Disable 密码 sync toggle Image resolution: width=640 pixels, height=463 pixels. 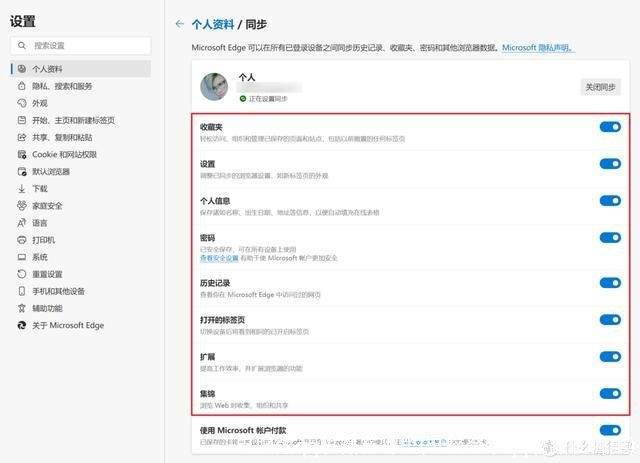pos(610,238)
